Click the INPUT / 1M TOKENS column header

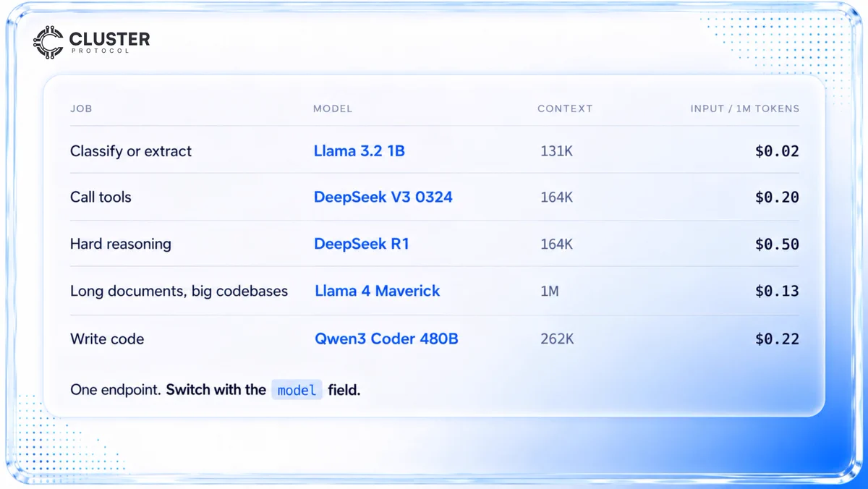point(745,109)
